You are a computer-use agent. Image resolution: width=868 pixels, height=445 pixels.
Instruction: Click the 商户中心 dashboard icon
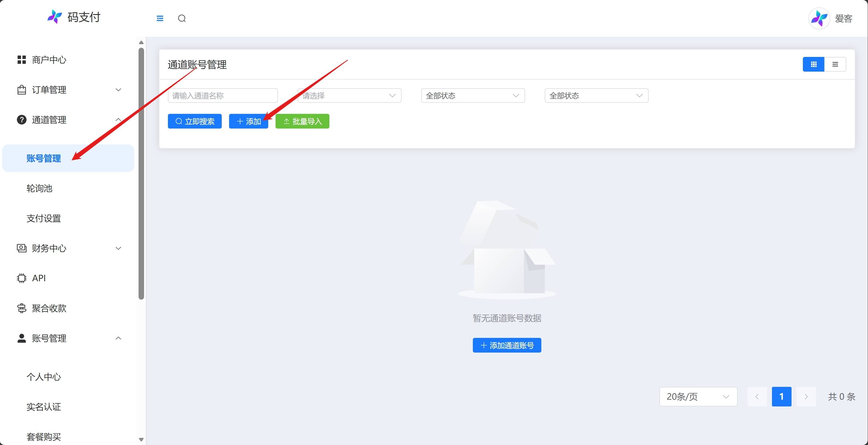(22, 60)
